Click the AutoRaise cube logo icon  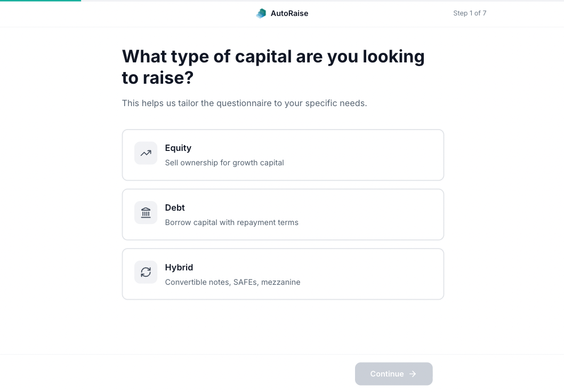click(x=261, y=13)
